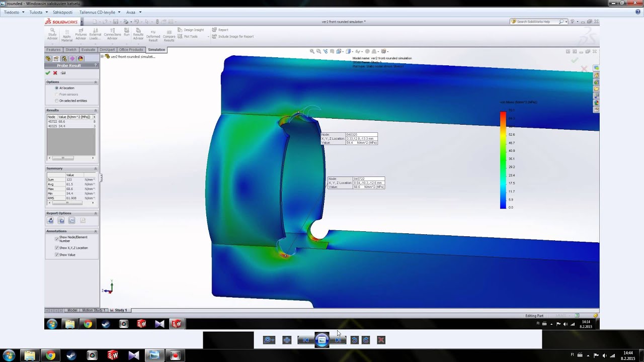Open the Fixtures Advisor
The width and height of the screenshot is (644, 362).
tap(80, 34)
